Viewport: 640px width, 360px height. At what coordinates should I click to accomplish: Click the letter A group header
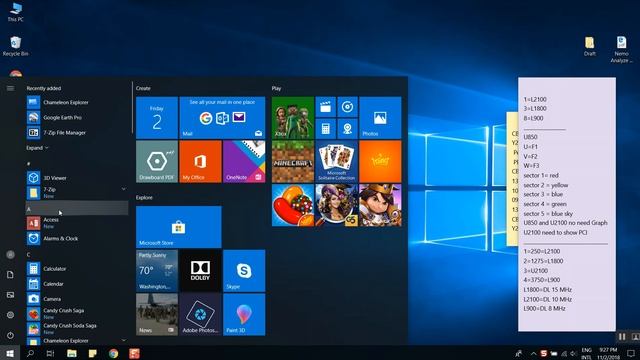point(77,208)
